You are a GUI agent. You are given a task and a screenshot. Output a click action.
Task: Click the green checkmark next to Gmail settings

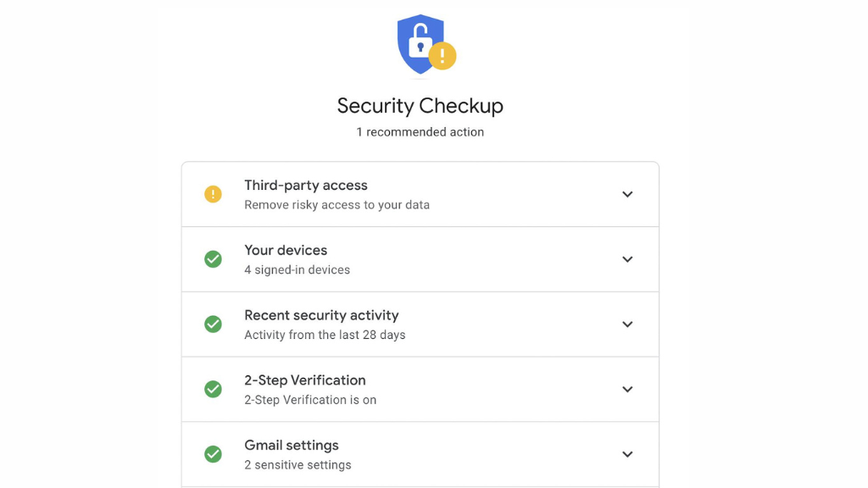(213, 454)
